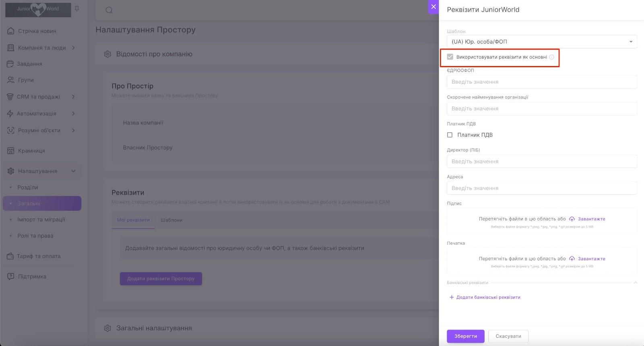Expand Автоматизація submenu chevron
Screen dimensions: 644x346
coord(73,114)
